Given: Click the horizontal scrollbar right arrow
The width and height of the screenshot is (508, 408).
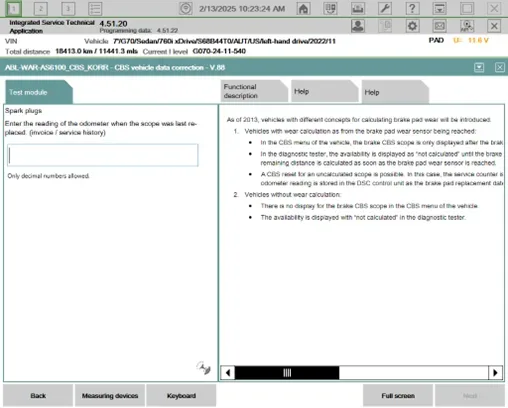Looking at the screenshot, I should coord(495,373).
